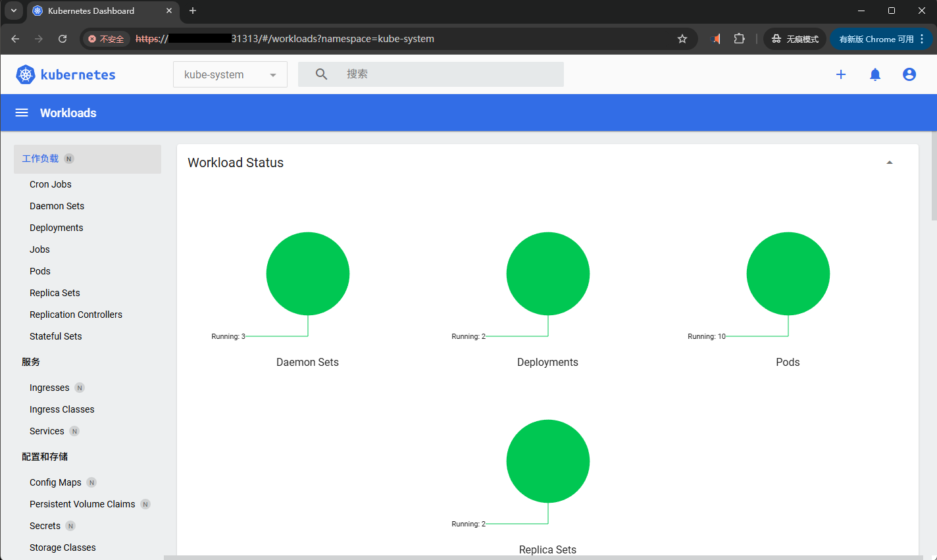Viewport: 937px width, 560px height.
Task: Open Secrets in sidebar
Action: (45, 526)
